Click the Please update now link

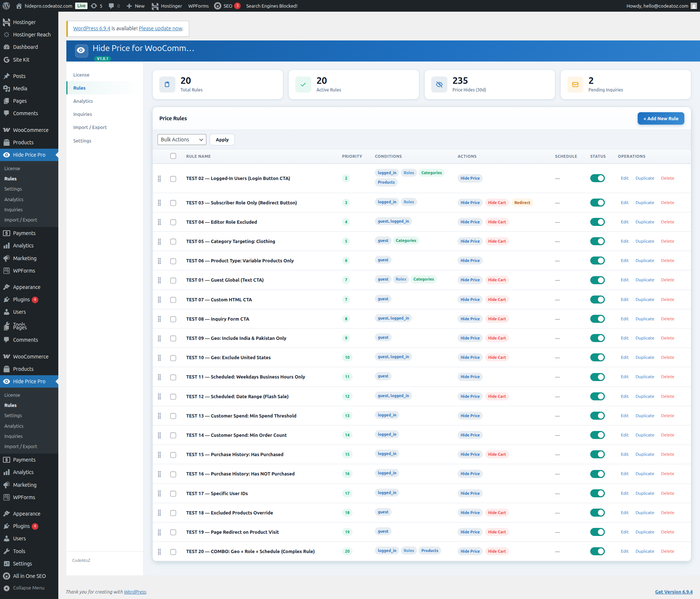pos(160,28)
